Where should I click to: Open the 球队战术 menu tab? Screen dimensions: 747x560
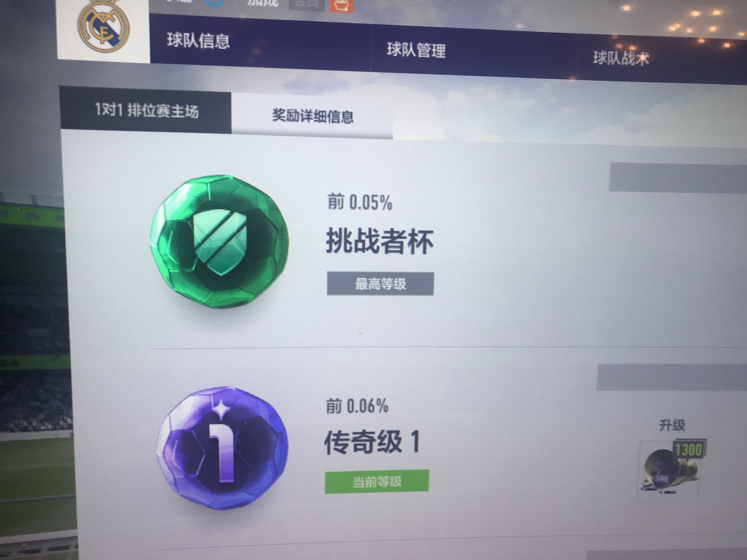[x=621, y=58]
